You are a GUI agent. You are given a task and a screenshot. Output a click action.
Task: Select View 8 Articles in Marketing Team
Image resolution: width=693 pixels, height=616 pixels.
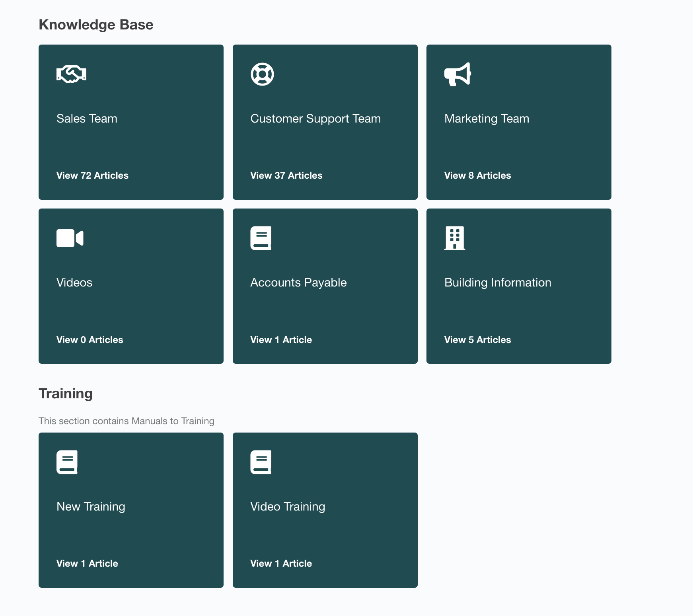(x=477, y=175)
